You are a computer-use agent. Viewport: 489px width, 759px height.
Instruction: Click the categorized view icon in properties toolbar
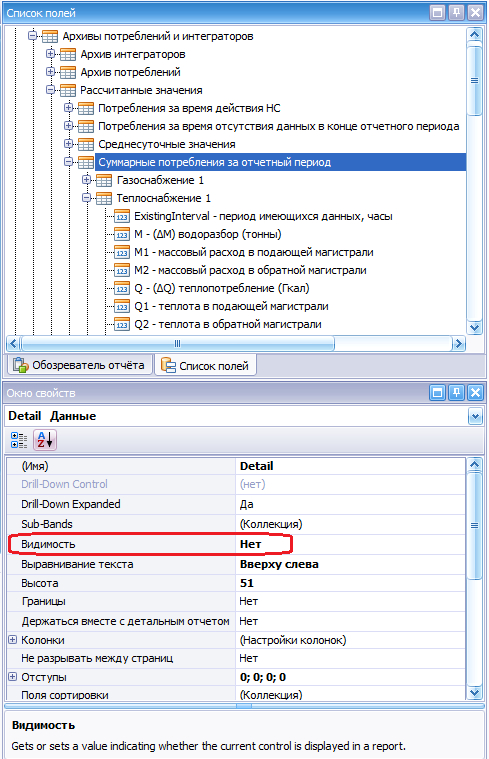pyautogui.click(x=19, y=440)
